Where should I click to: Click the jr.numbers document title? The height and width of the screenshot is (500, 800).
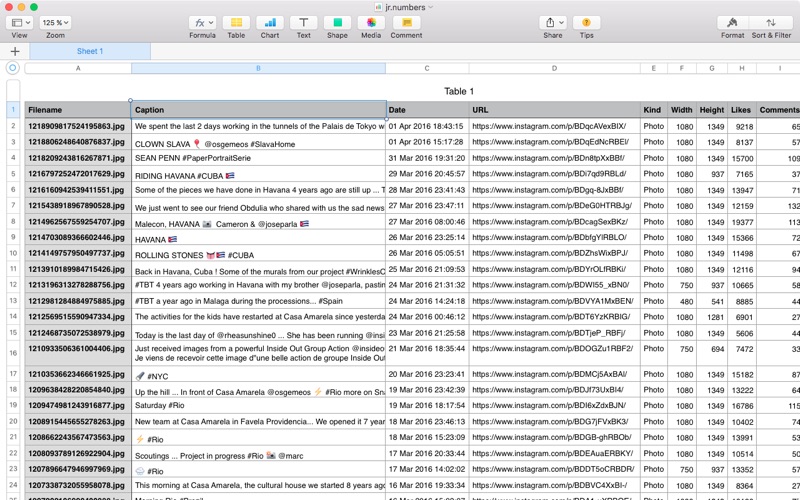click(x=404, y=6)
